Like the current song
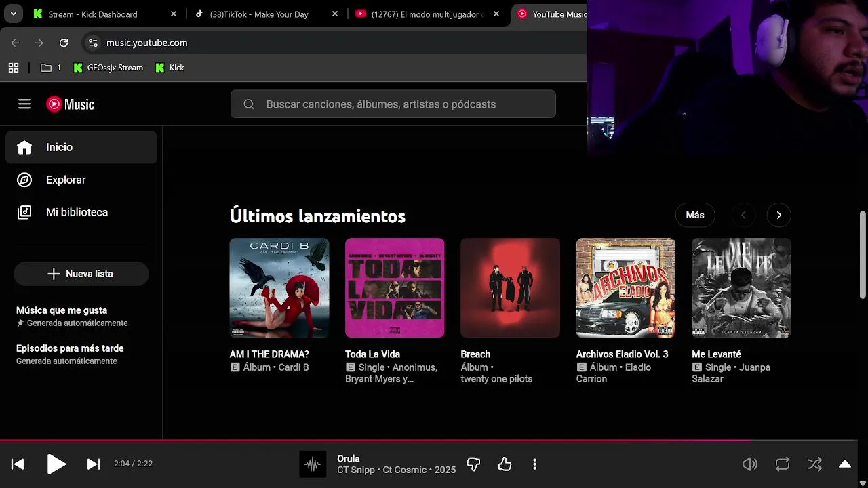The height and width of the screenshot is (488, 868). [x=505, y=464]
